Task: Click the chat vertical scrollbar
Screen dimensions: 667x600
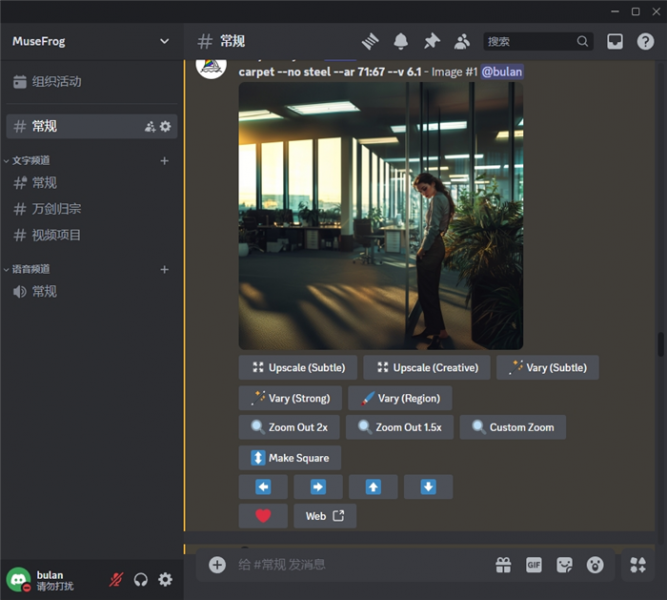Action: click(660, 344)
